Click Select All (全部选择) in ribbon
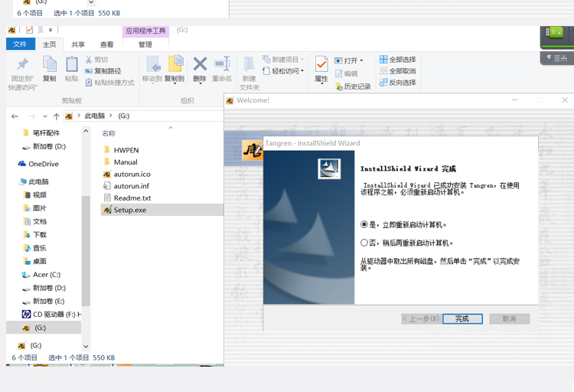574x392 pixels. (x=398, y=60)
